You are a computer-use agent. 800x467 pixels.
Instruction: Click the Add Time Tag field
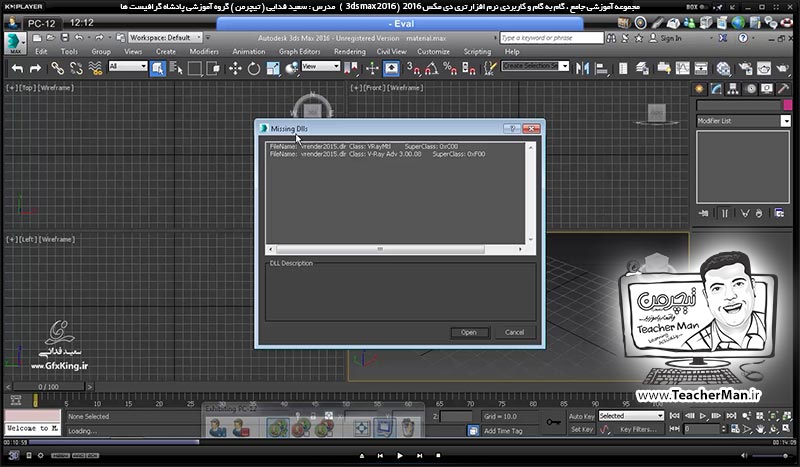coord(503,431)
